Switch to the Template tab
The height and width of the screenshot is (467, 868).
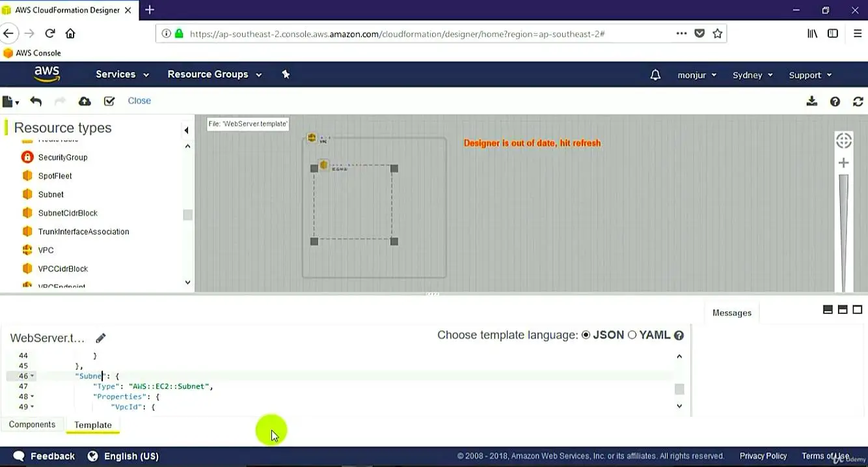pyautogui.click(x=93, y=425)
